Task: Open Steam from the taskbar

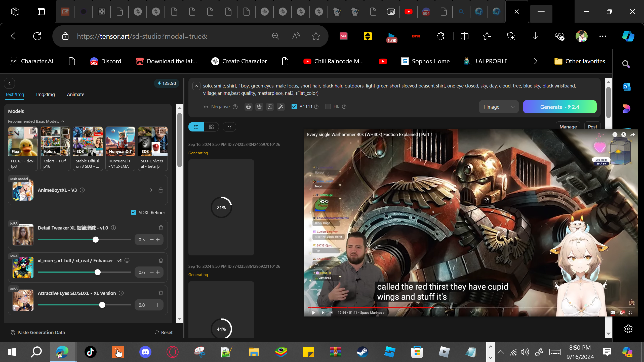Action: [363, 352]
